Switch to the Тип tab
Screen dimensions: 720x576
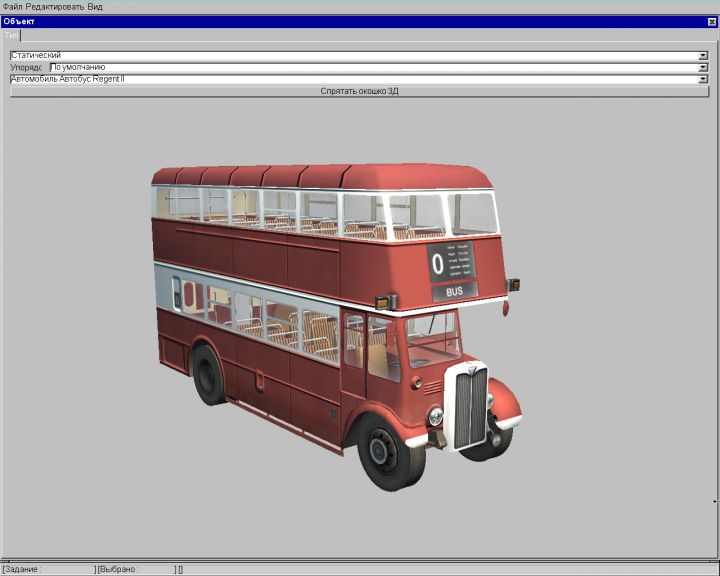(x=11, y=34)
